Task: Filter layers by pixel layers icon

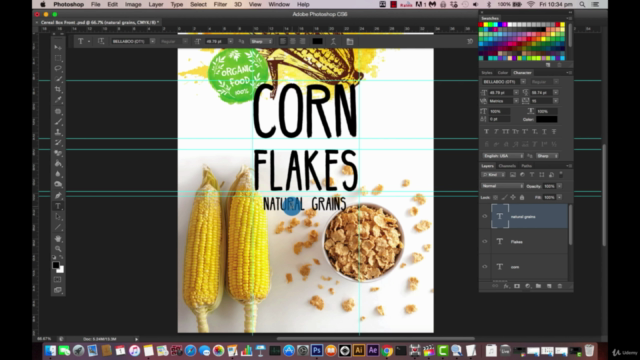Action: click(x=513, y=175)
